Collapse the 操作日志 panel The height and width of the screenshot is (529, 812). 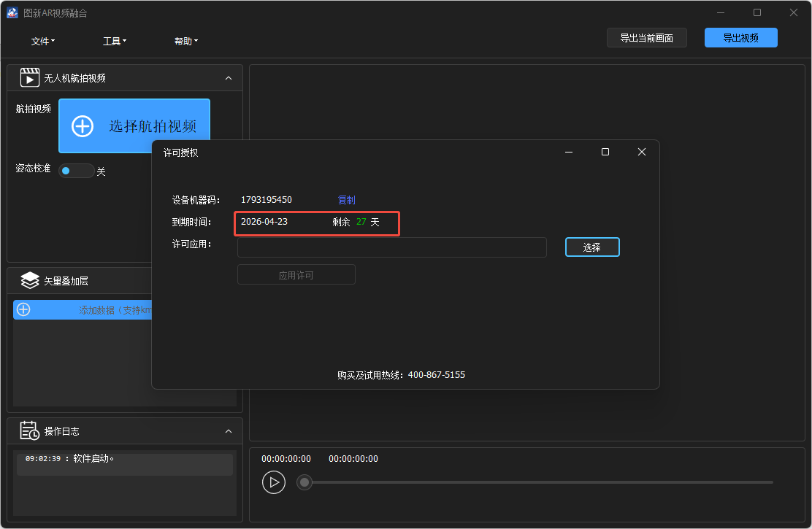[229, 431]
